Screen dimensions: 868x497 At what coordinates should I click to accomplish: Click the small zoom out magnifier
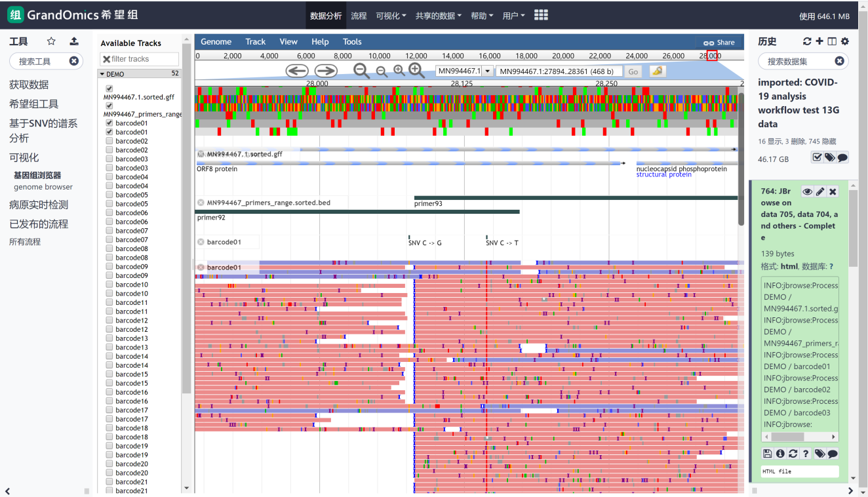[x=382, y=71]
